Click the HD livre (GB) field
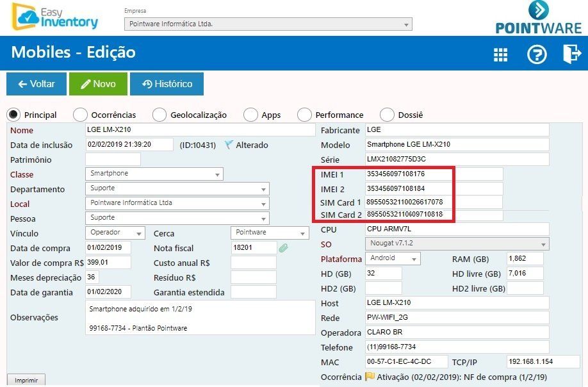The height and width of the screenshot is (387, 588). tap(525, 274)
